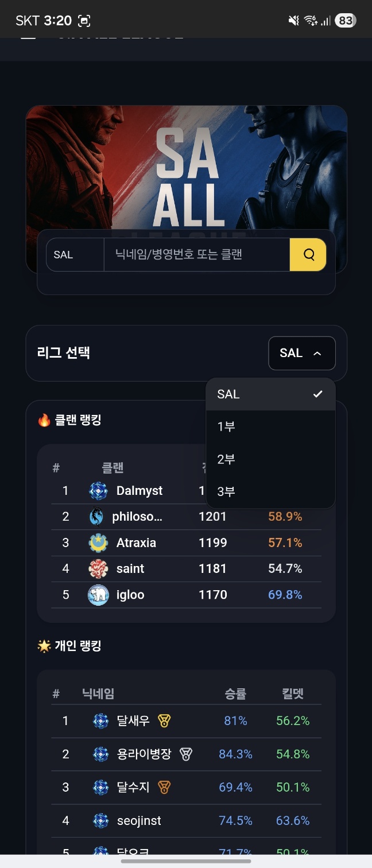The height and width of the screenshot is (868, 372).
Task: Select 1부 from the league list
Action: pyautogui.click(x=270, y=427)
